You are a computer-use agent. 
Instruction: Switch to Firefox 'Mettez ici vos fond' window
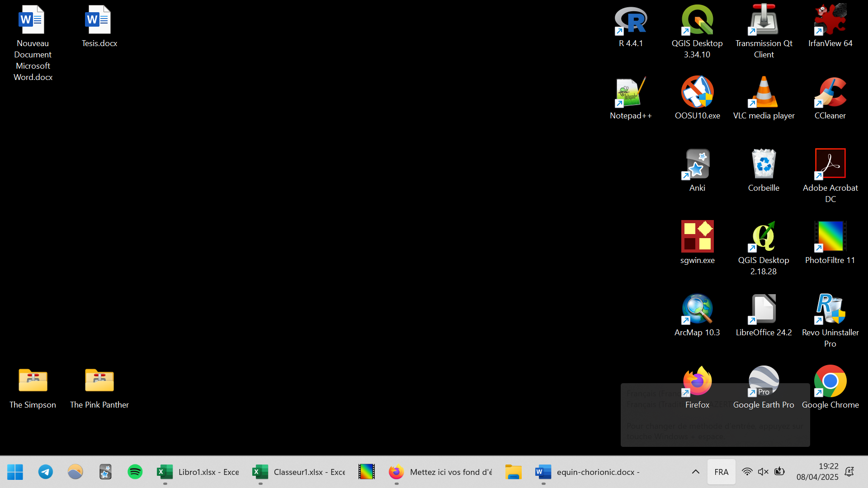440,472
